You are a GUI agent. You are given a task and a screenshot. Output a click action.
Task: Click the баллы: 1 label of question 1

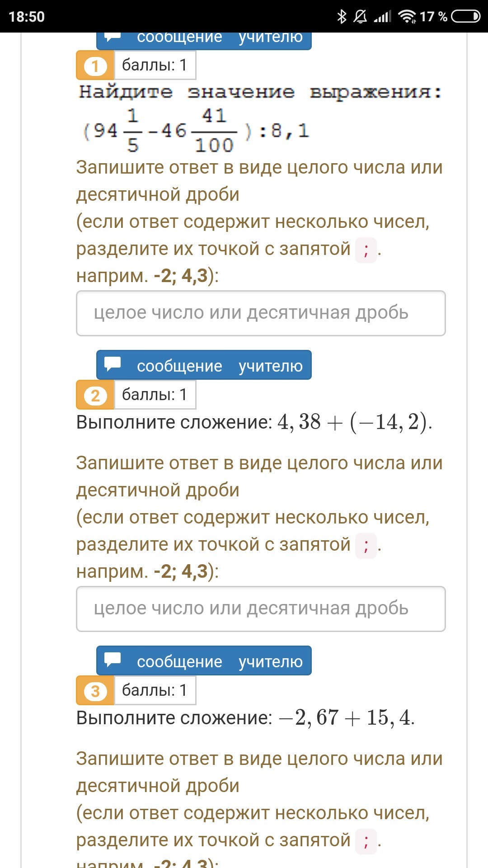[155, 65]
